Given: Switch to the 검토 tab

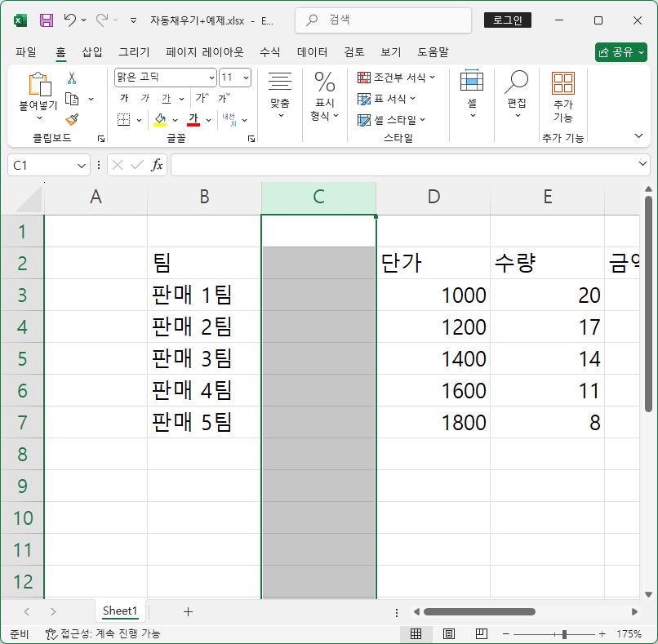Looking at the screenshot, I should pyautogui.click(x=354, y=52).
